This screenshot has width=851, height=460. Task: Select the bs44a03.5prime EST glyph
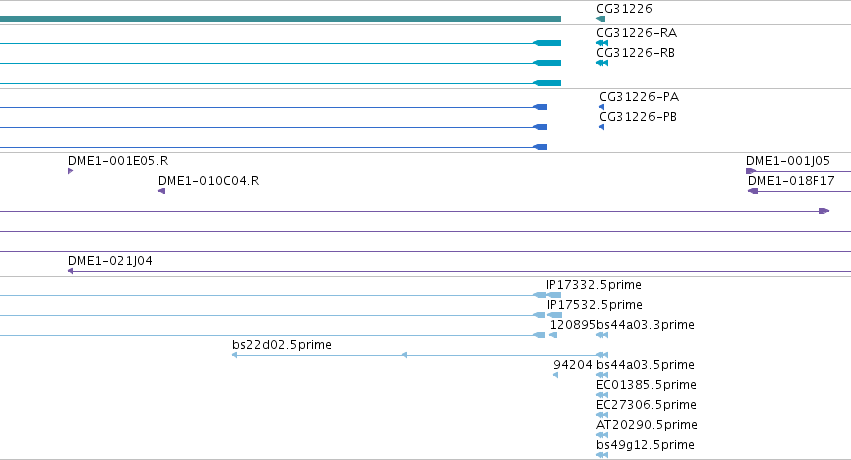click(602, 375)
